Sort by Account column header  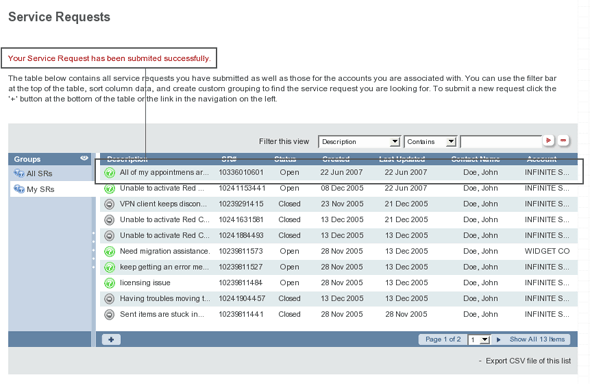click(541, 159)
